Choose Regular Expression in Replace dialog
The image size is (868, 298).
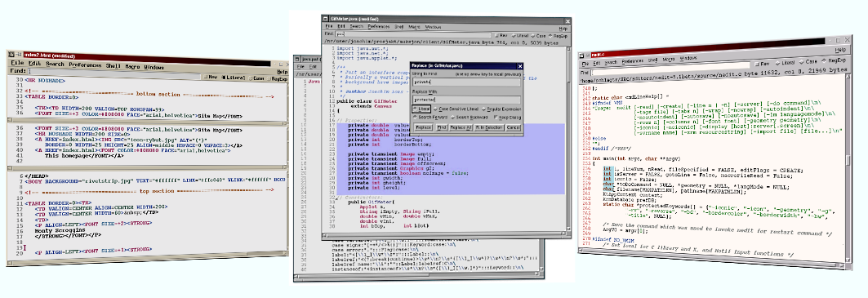(x=501, y=109)
